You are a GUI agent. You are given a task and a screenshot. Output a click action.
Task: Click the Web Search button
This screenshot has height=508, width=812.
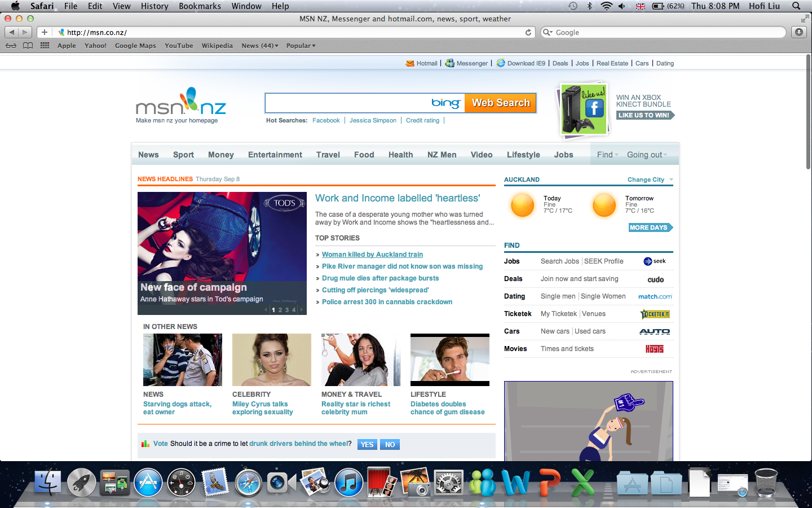(500, 103)
